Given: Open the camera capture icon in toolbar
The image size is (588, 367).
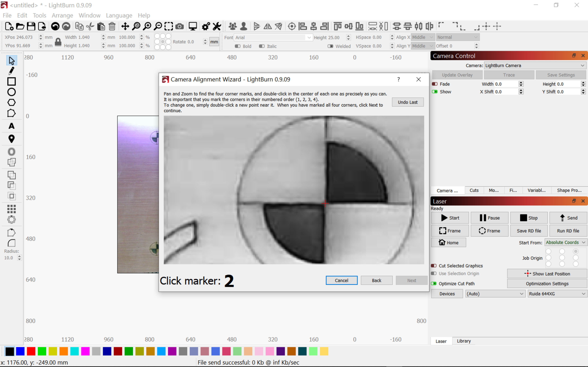Looking at the screenshot, I should click(x=179, y=26).
